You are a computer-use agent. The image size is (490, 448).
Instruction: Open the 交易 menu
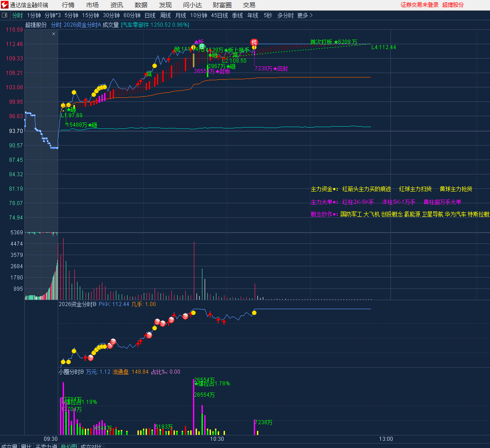(249, 5)
